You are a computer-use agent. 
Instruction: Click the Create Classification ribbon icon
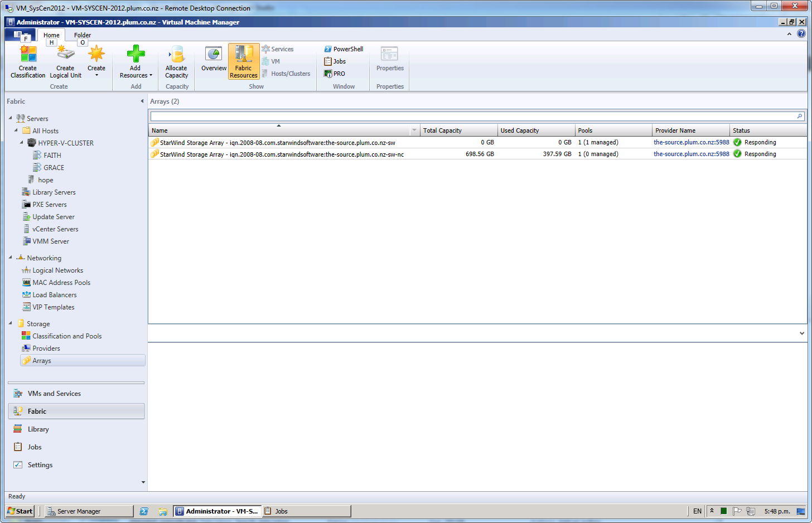point(28,61)
